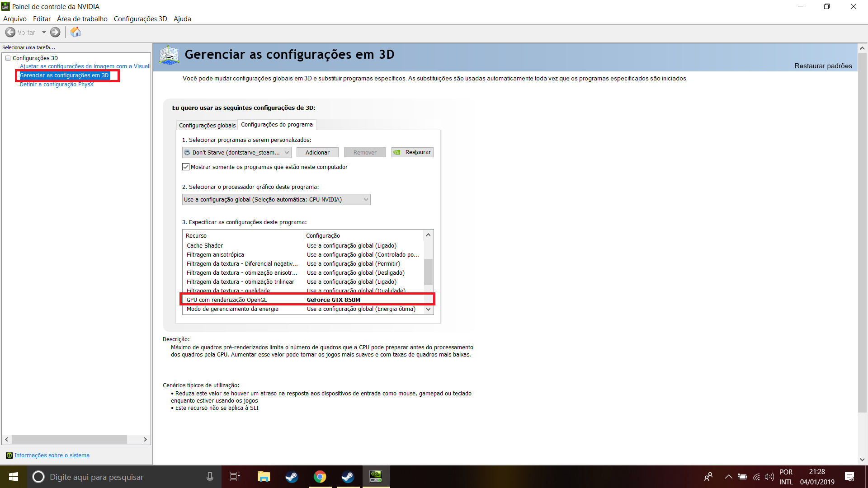Toggle 'Mostrar somente os programas' checkbox
Viewport: 868px width, 488px height.
click(186, 167)
